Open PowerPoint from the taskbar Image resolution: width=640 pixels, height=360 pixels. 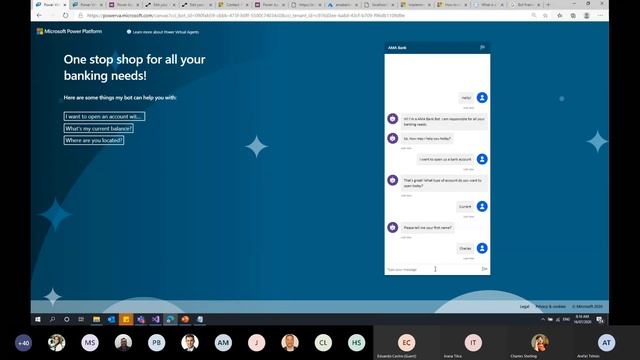click(x=185, y=319)
